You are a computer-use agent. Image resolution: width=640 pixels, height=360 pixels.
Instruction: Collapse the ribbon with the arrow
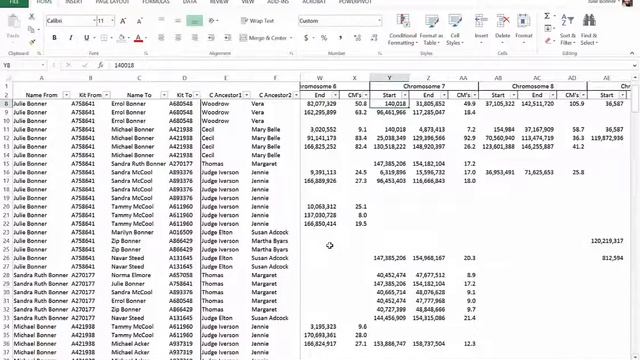(x=632, y=53)
